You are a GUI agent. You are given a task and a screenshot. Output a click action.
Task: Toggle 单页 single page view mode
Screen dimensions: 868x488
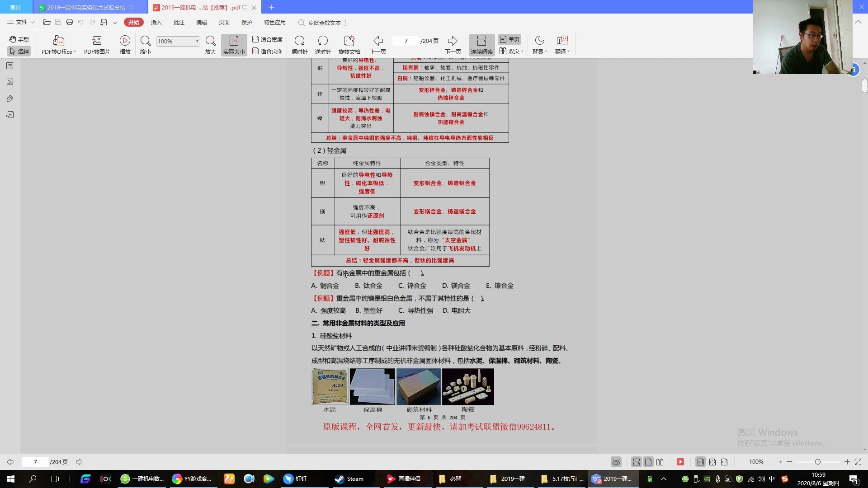click(x=509, y=39)
